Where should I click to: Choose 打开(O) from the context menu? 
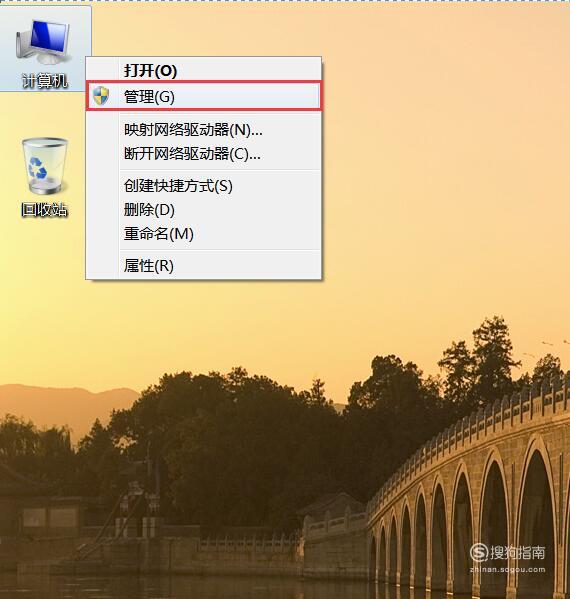click(204, 71)
